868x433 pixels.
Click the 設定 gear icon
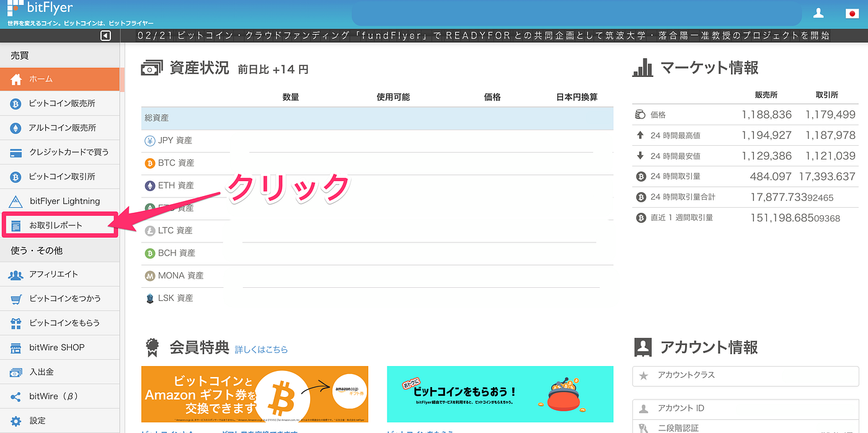point(16,421)
